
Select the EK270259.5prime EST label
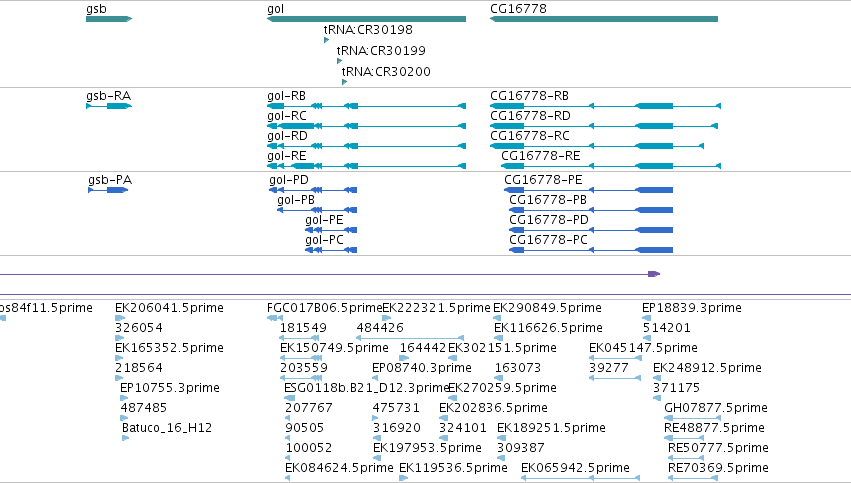[x=503, y=389]
